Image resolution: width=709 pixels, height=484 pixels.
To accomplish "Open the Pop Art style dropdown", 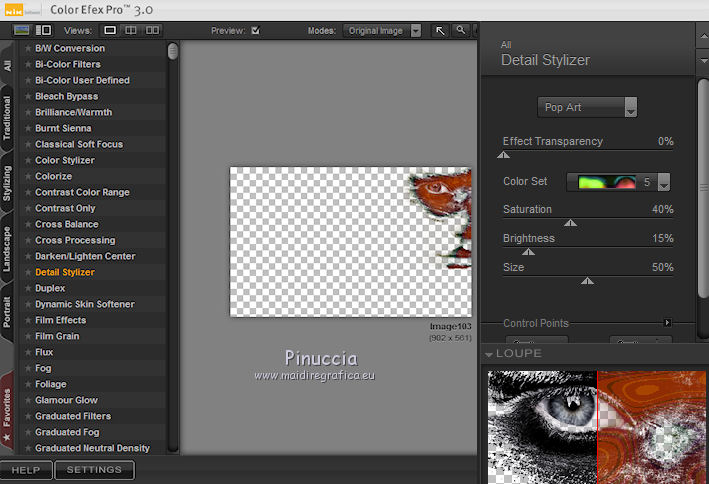I will tap(587, 107).
